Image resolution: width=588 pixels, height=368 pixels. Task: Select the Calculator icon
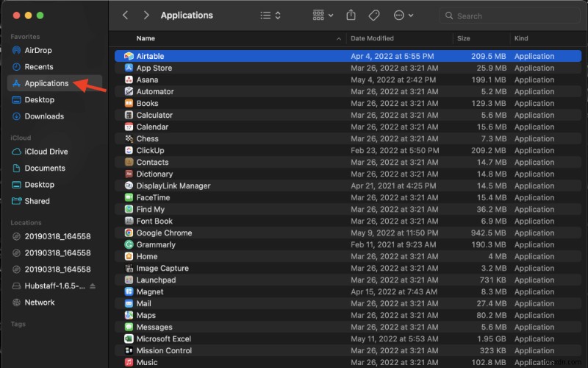(x=129, y=115)
